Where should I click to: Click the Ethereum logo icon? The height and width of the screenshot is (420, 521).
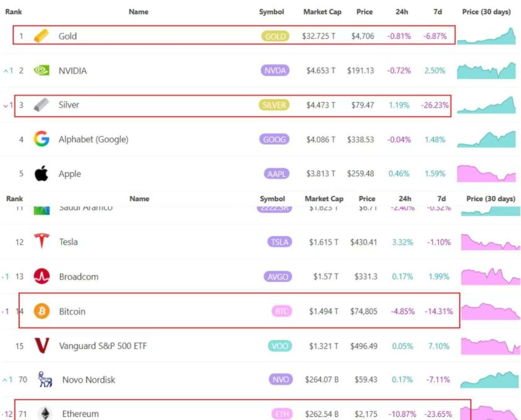pyautogui.click(x=45, y=413)
